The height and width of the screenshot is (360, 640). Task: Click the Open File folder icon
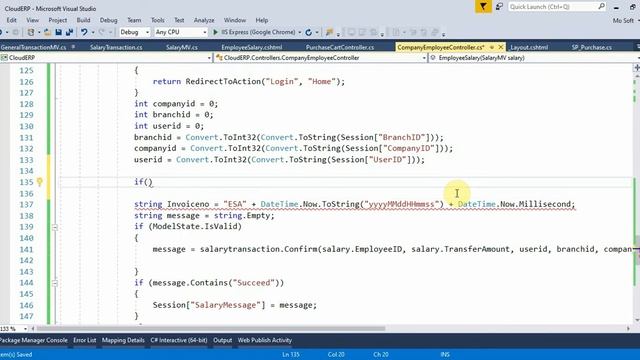tap(47, 32)
